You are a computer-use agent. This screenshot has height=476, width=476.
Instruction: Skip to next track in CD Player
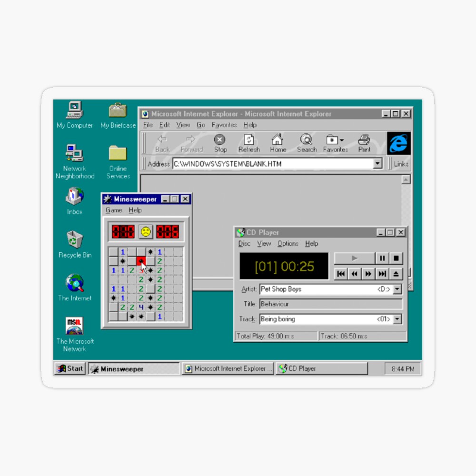[x=382, y=274]
